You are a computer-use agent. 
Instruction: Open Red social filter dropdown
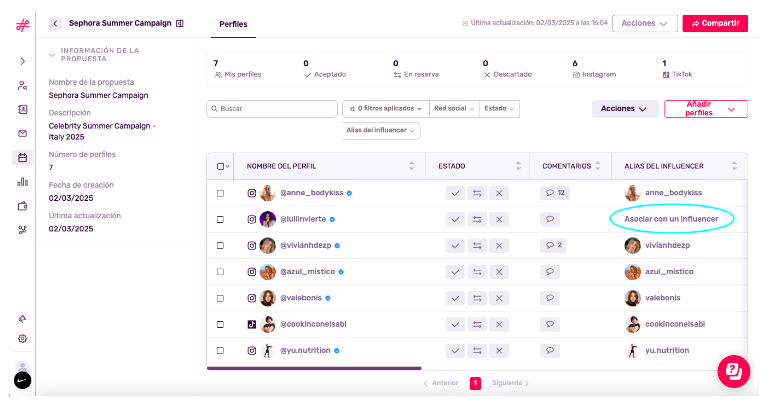[454, 108]
